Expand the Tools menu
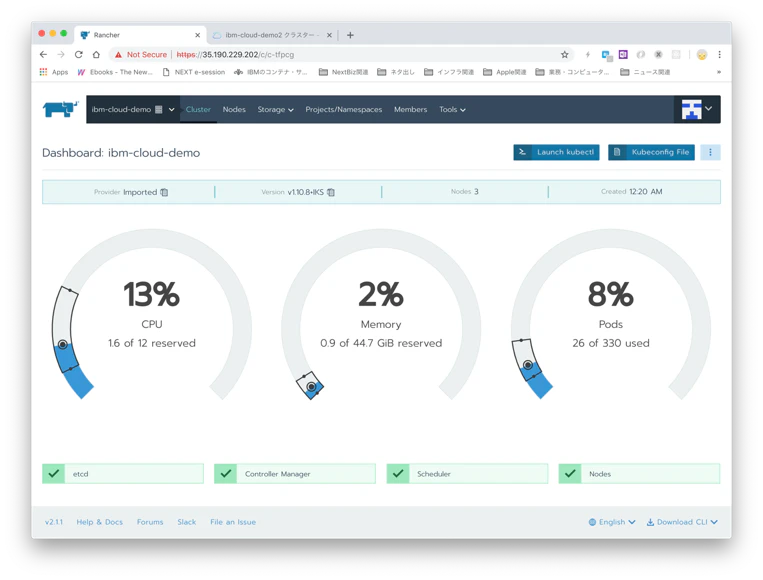The width and height of the screenshot is (763, 580). (452, 109)
